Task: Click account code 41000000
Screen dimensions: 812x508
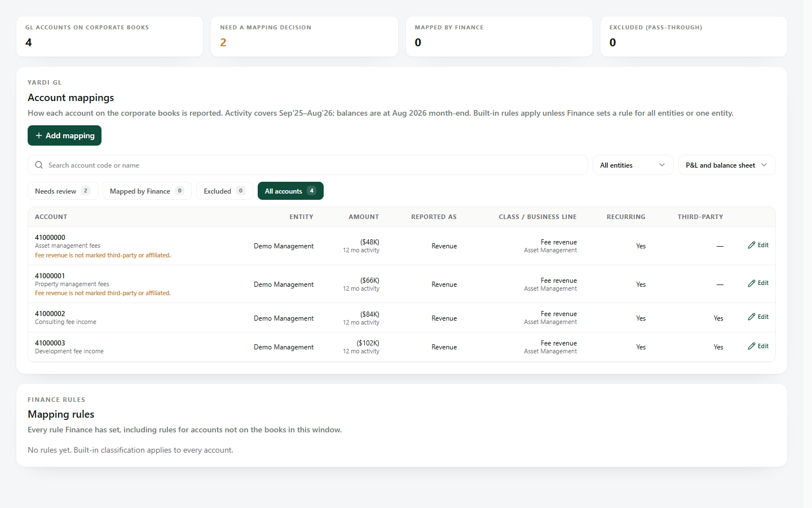Action: point(50,238)
